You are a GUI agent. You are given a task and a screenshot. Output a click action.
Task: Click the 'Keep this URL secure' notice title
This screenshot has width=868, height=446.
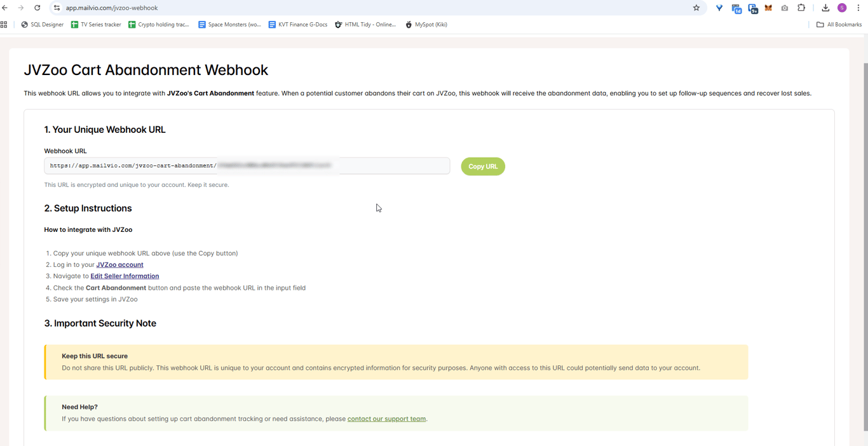(95, 356)
